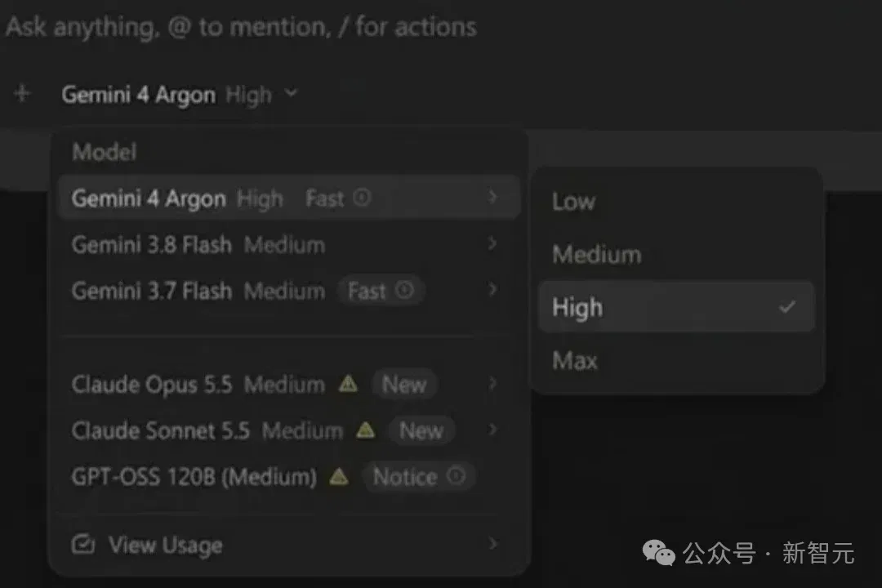
Task: Click the New badge on Claude Opus 5.5
Action: [x=404, y=385]
